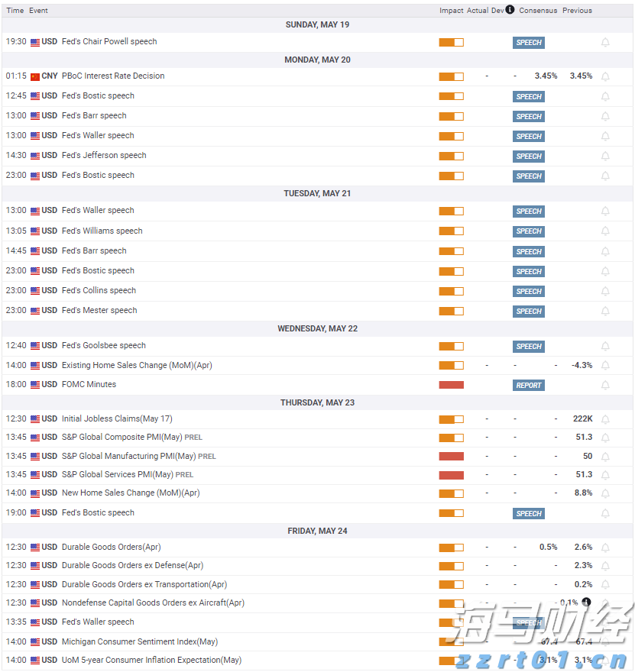Open the REPORT button for FOMC Minutes
The width and height of the screenshot is (635, 672).
coord(528,386)
